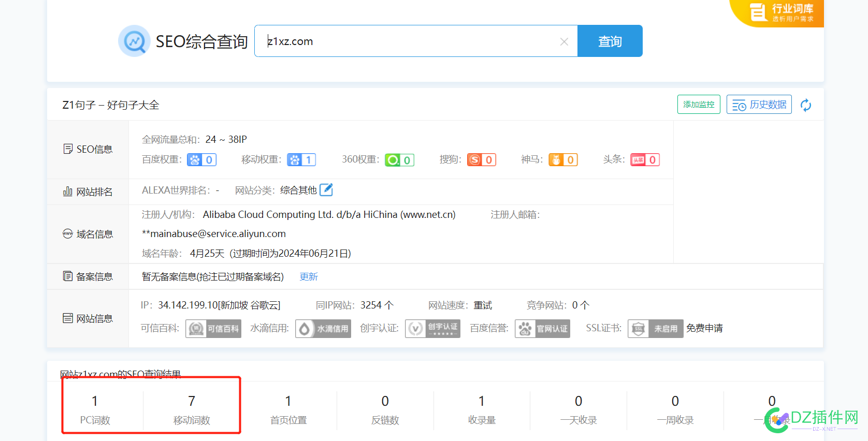This screenshot has height=441, width=868.
Task: Click 免费申请 SSL certificate link
Action: pos(704,328)
